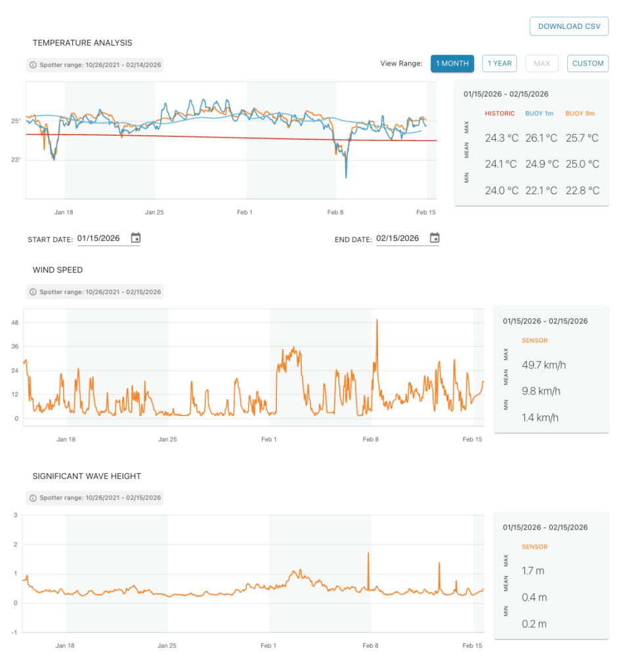Screen dimensions: 621x672
Task: Open the Start Date calendar picker icon
Action: pos(135,238)
